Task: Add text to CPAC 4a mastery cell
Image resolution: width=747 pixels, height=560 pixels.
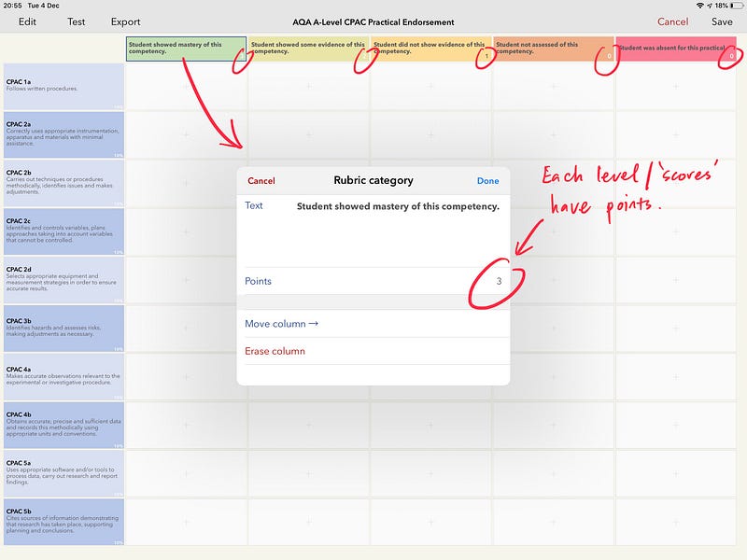Action: click(x=186, y=377)
